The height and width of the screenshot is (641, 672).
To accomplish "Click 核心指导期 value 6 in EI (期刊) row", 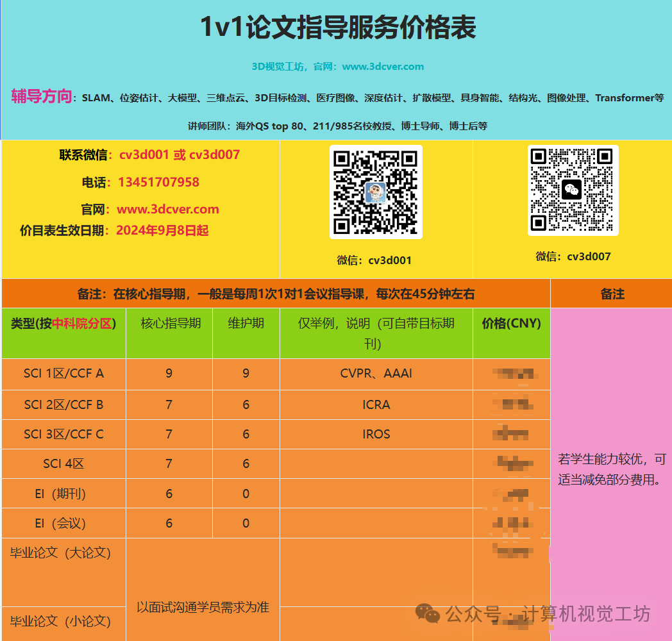I will pyautogui.click(x=169, y=494).
